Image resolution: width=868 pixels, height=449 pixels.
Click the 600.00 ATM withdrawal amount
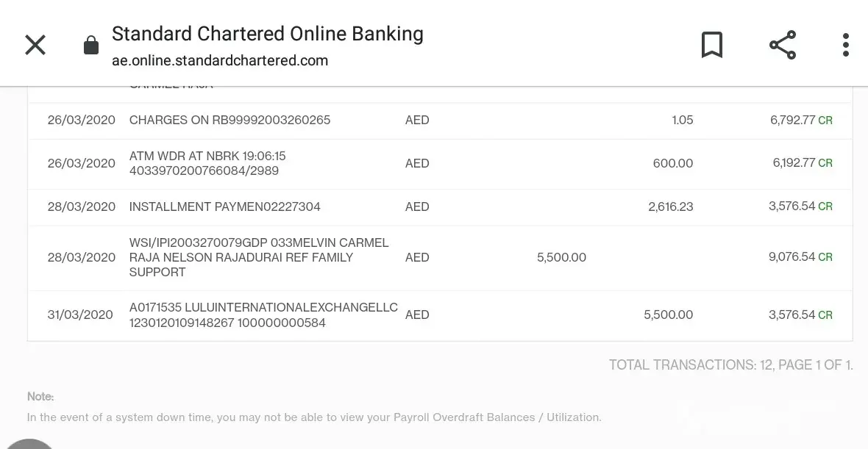[x=672, y=163]
